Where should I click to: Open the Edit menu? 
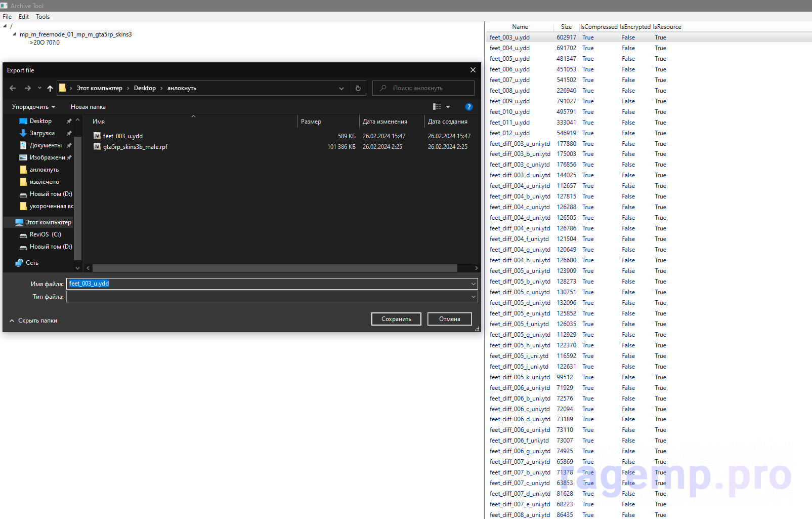pos(24,17)
